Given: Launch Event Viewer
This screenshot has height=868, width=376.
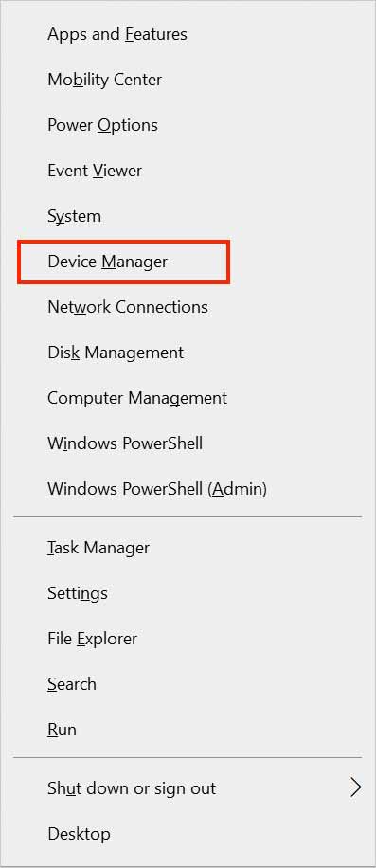Looking at the screenshot, I should (x=188, y=171).
